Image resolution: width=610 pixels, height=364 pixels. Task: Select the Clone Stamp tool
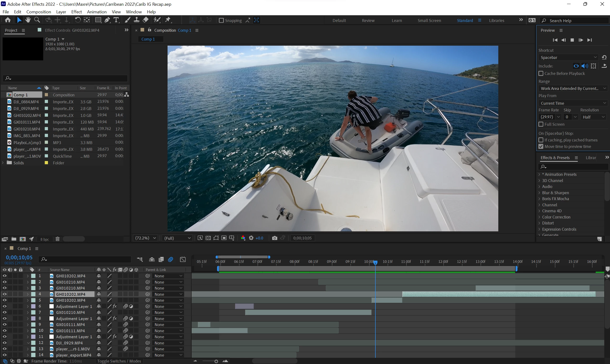(x=137, y=20)
